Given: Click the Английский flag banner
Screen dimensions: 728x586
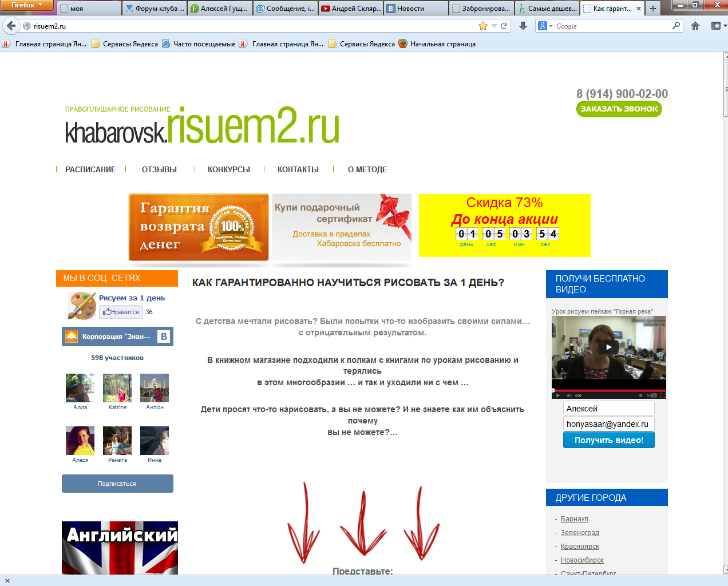Looking at the screenshot, I should pyautogui.click(x=120, y=548).
